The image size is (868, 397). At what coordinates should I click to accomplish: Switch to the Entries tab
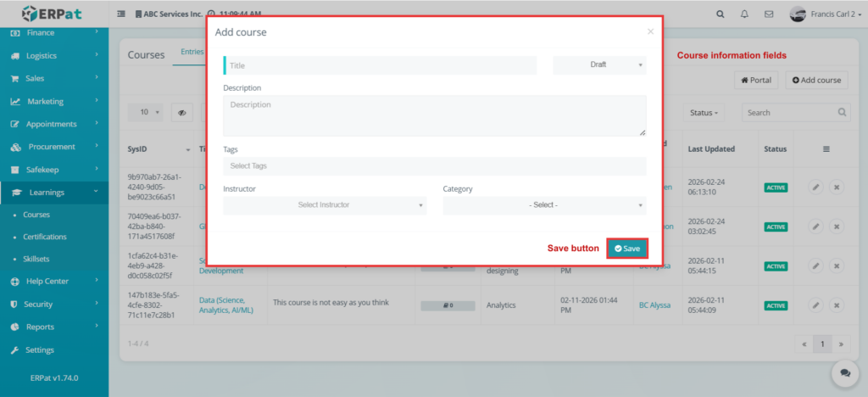pos(192,52)
